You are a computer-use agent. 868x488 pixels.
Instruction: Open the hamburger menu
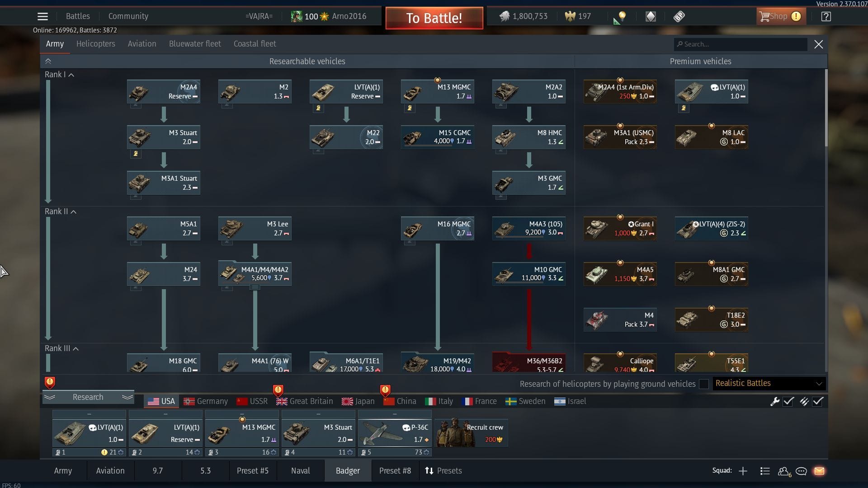click(x=42, y=16)
